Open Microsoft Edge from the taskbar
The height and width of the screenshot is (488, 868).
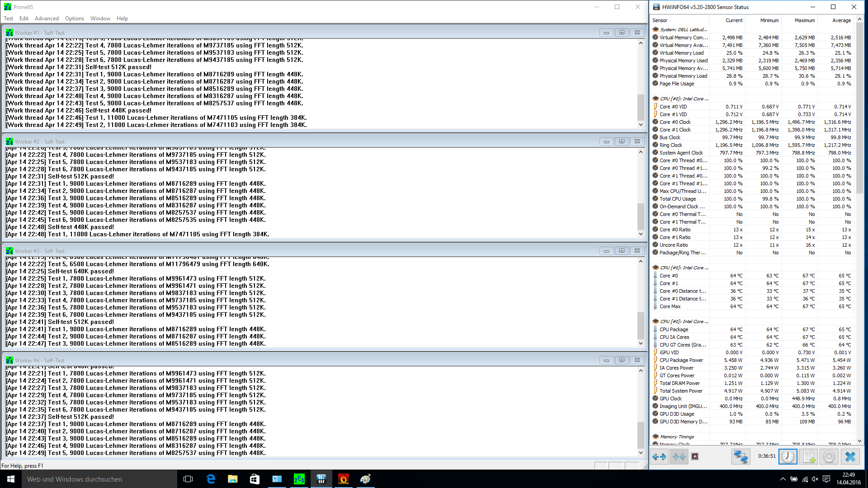tap(211, 479)
